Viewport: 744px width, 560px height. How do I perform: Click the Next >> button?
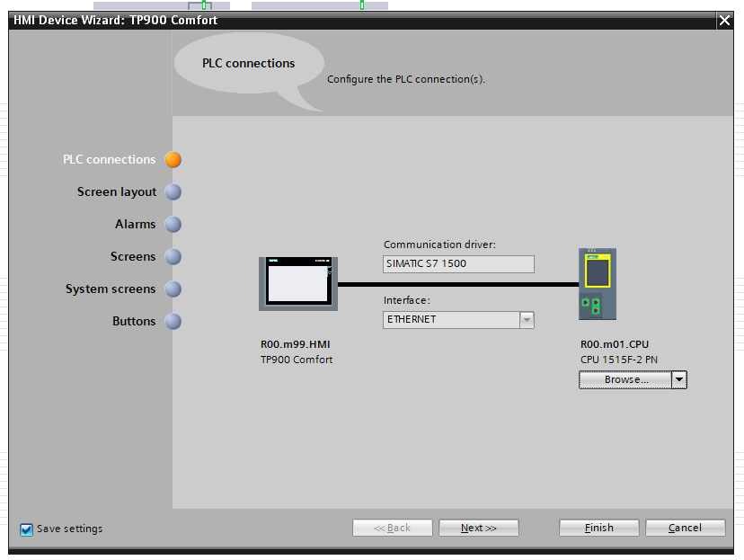[478, 528]
